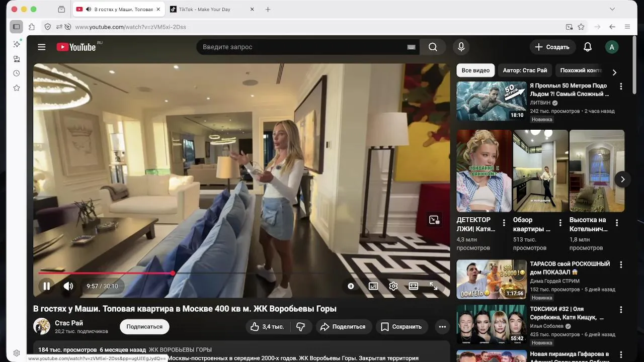Open the tab list dropdown chevron
This screenshot has width=644, height=362.
coord(612,9)
